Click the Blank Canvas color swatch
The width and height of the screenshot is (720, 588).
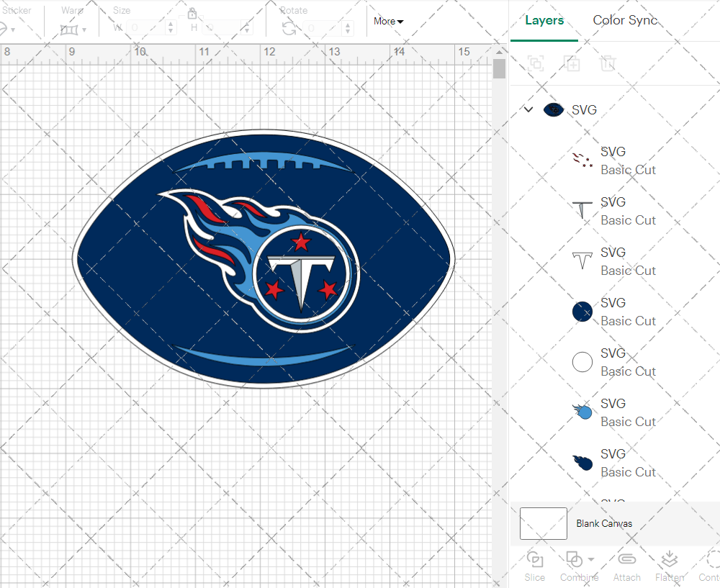coord(543,523)
